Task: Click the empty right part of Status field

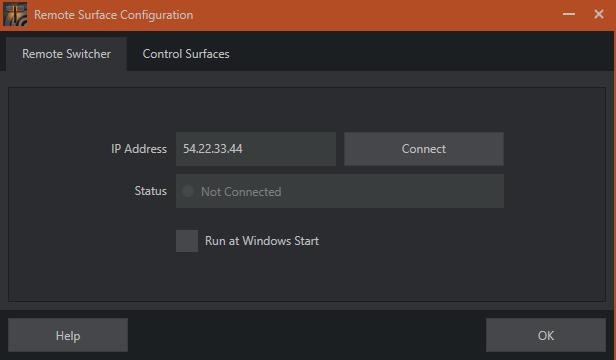Action: point(393,191)
